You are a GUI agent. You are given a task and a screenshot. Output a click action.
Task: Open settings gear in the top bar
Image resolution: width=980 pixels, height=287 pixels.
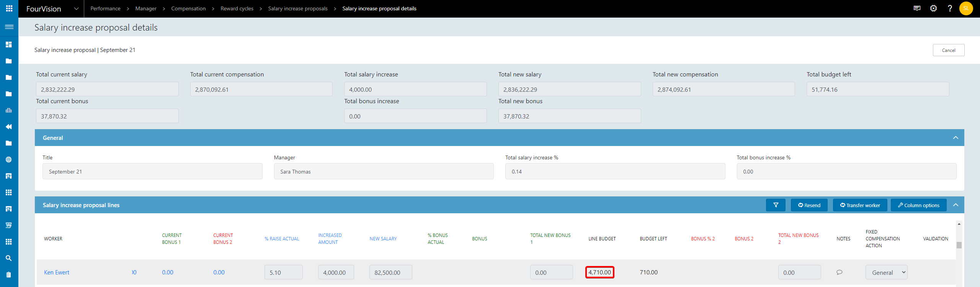click(933, 8)
